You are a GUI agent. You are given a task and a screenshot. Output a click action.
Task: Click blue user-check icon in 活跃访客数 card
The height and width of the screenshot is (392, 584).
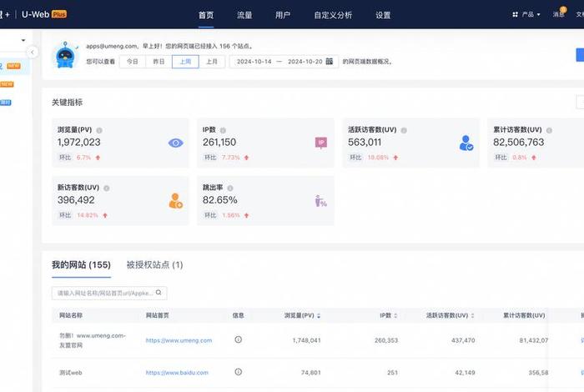tap(466, 143)
